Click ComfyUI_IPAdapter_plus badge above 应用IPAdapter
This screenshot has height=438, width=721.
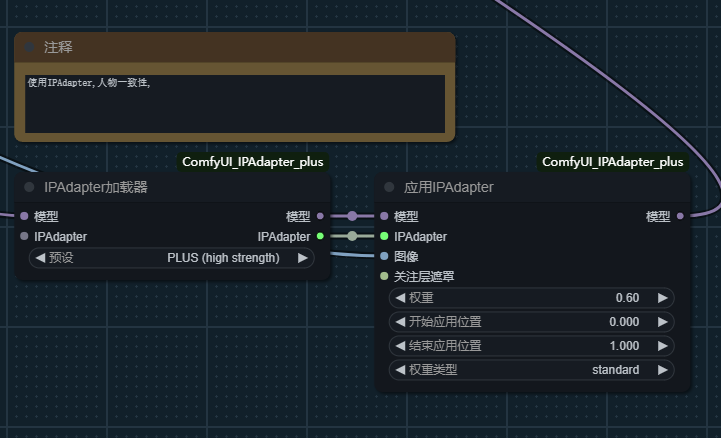pos(612,162)
